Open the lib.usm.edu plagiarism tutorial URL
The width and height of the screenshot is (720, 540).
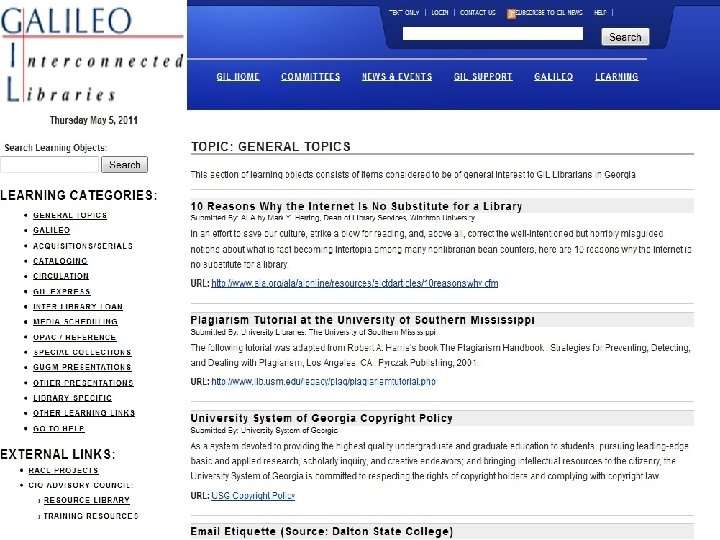pyautogui.click(x=323, y=381)
